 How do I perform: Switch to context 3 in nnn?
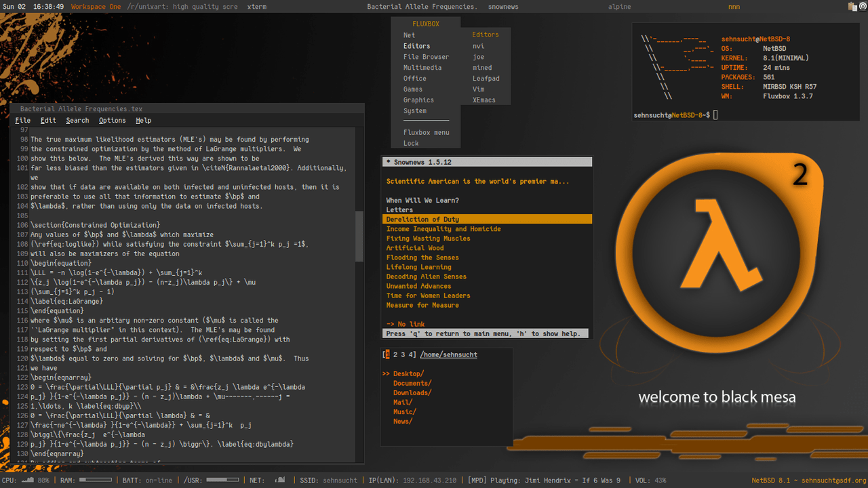pyautogui.click(x=403, y=354)
